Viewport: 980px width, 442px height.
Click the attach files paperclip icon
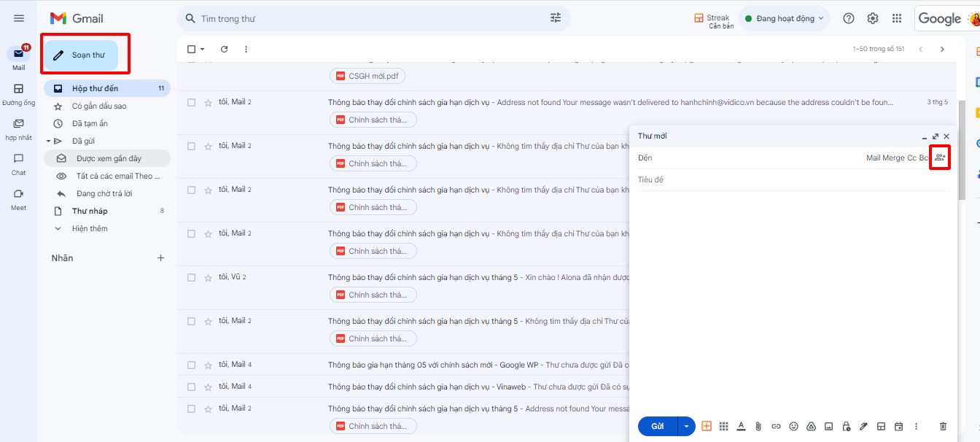coord(758,426)
